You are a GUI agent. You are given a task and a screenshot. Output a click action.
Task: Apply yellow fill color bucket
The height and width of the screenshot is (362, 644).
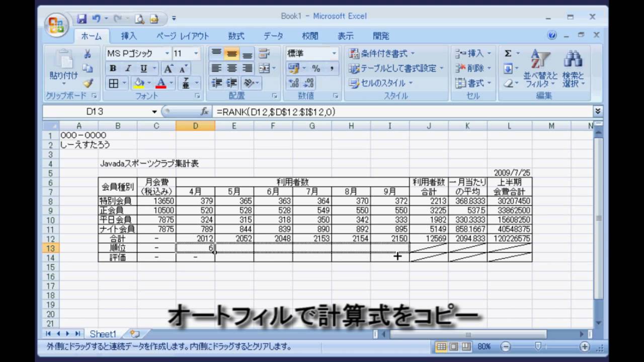139,83
